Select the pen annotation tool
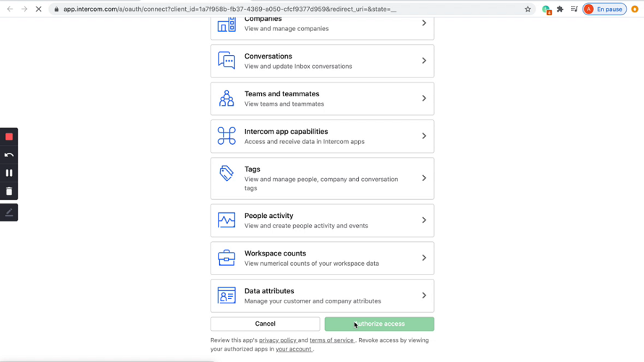644x362 pixels. [9, 212]
